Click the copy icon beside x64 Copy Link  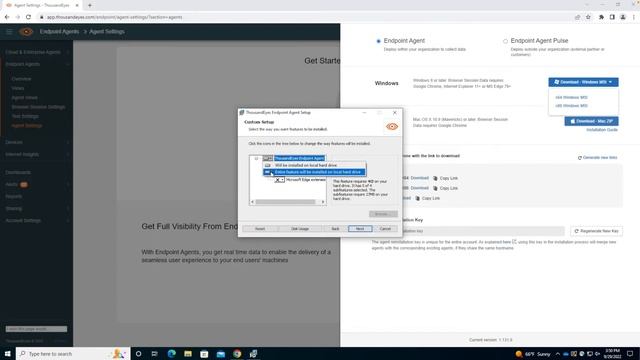point(435,178)
